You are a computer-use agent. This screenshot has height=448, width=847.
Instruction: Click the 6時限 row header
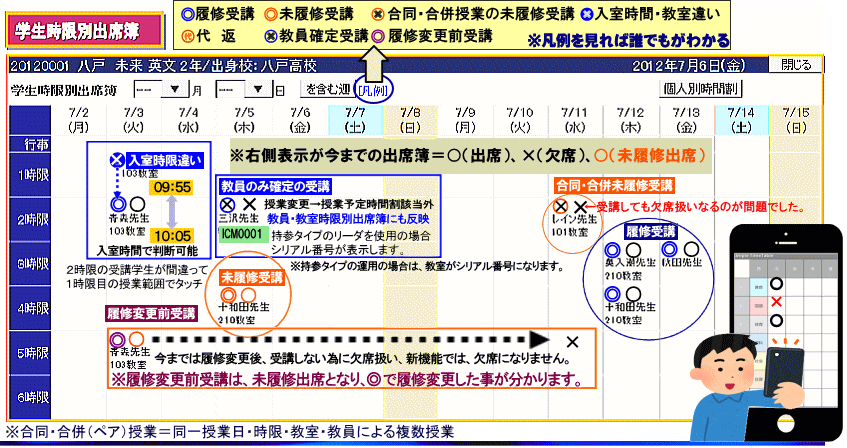click(x=31, y=397)
